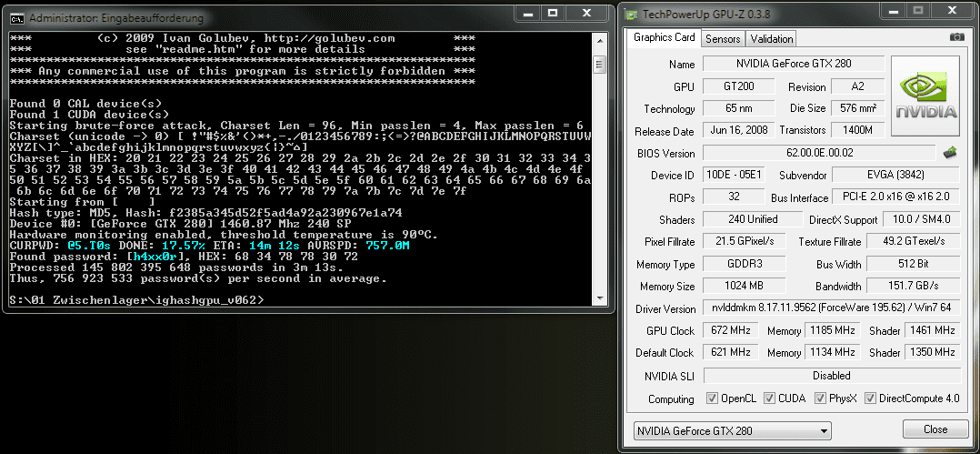Click the found password text h4xx0r
This screenshot has height=454, width=980.
coord(155,257)
